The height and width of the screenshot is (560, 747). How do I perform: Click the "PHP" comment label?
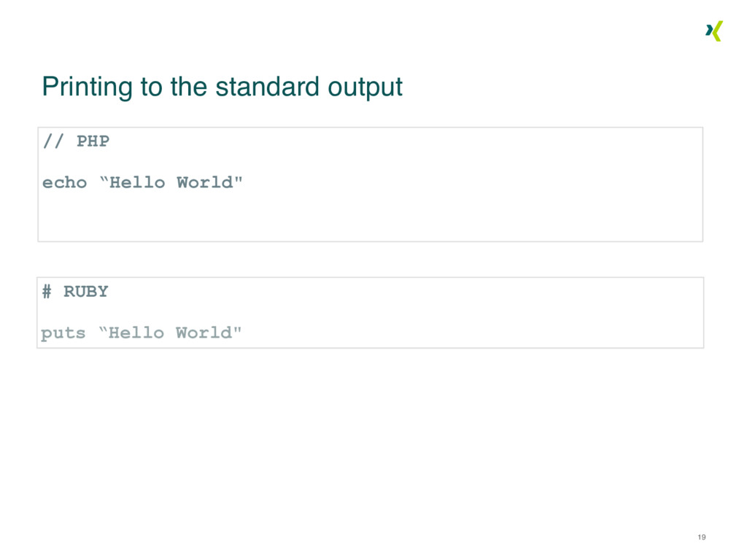(x=93, y=141)
